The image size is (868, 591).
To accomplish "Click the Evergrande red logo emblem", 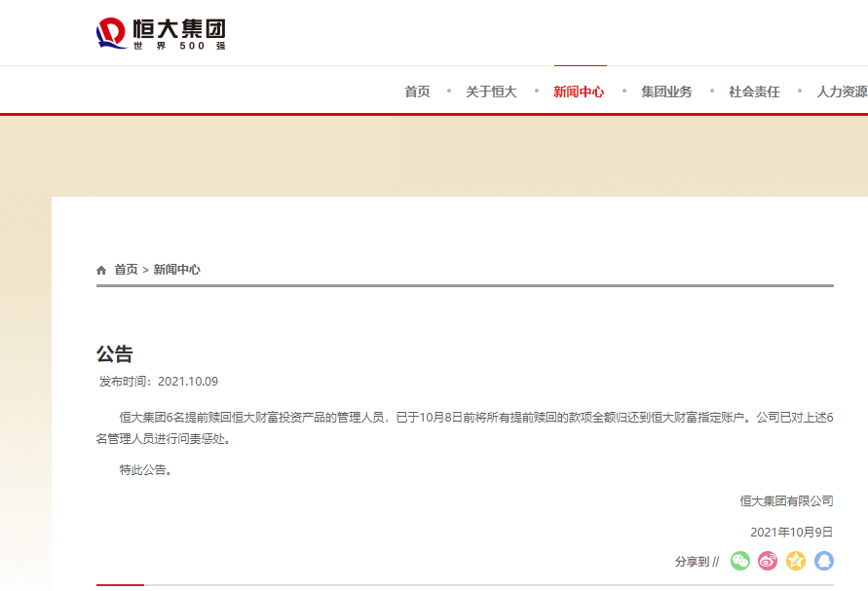I will pyautogui.click(x=111, y=34).
